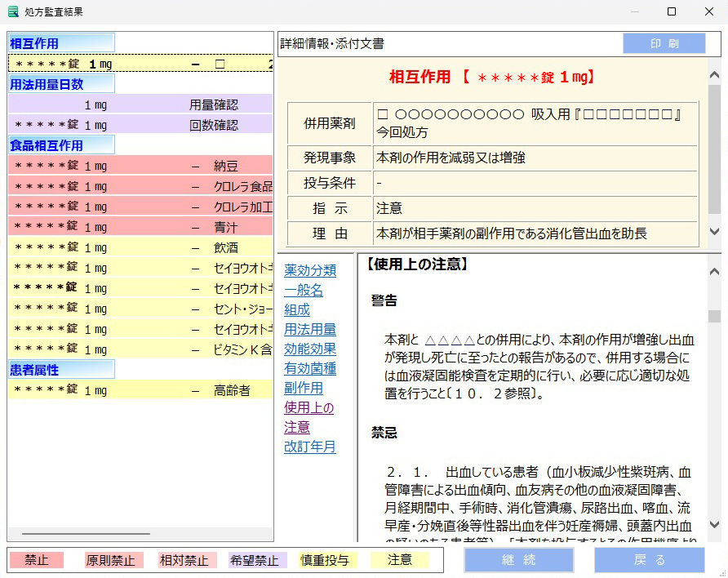Select the 青汁 food interaction row

[x=140, y=227]
